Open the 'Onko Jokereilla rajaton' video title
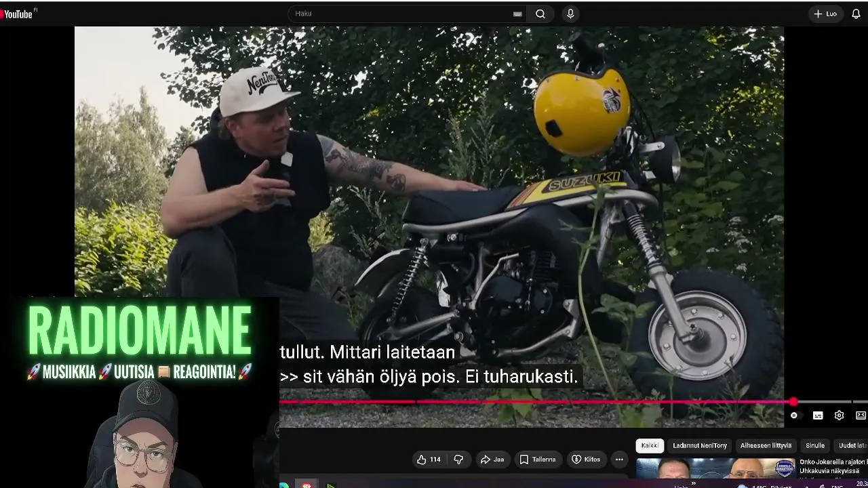The image size is (868, 488). 833,466
